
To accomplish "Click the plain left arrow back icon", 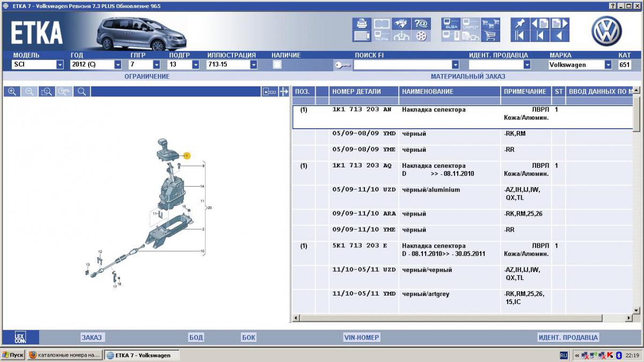I will pos(560,36).
